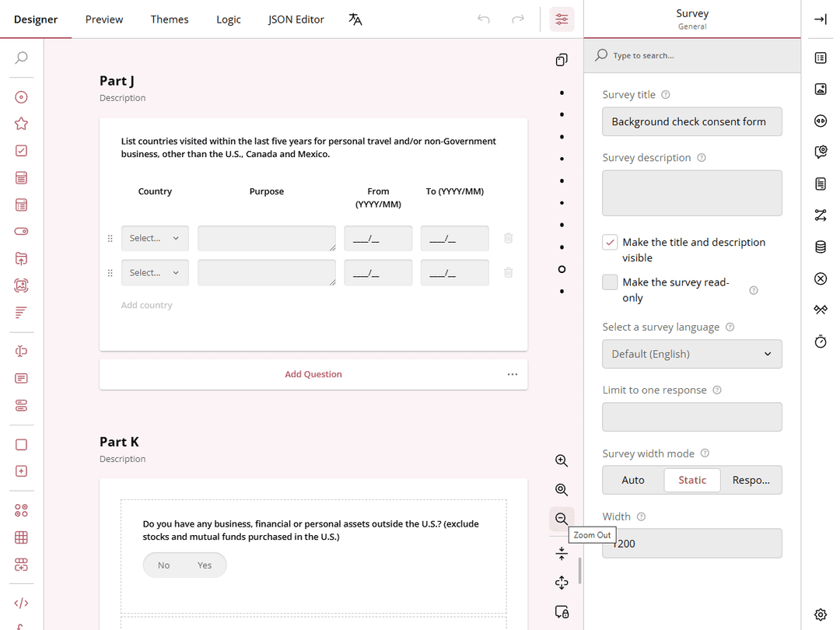This screenshot has width=840, height=630.
Task: Choose Static survey width mode
Action: coord(692,480)
